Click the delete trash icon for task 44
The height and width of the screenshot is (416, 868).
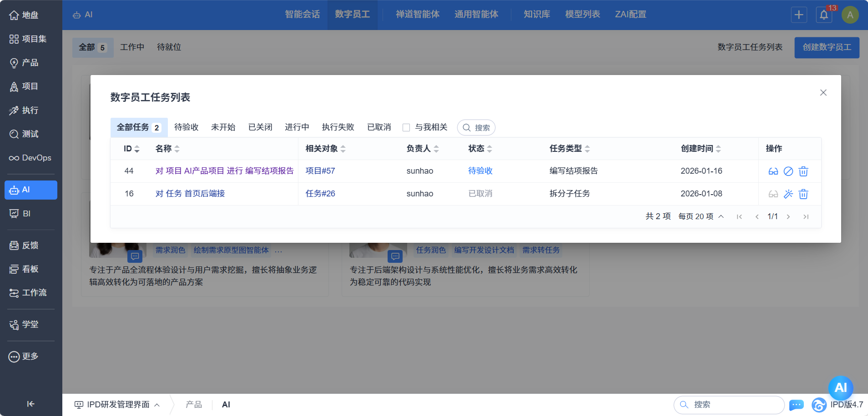pyautogui.click(x=803, y=171)
